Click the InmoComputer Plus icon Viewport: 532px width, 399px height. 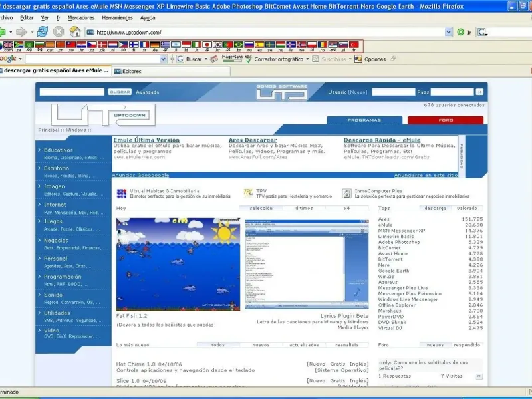[346, 194]
